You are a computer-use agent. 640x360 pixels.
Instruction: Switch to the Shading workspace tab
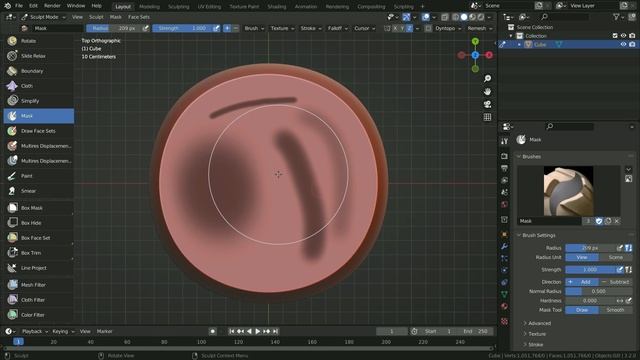[277, 7]
